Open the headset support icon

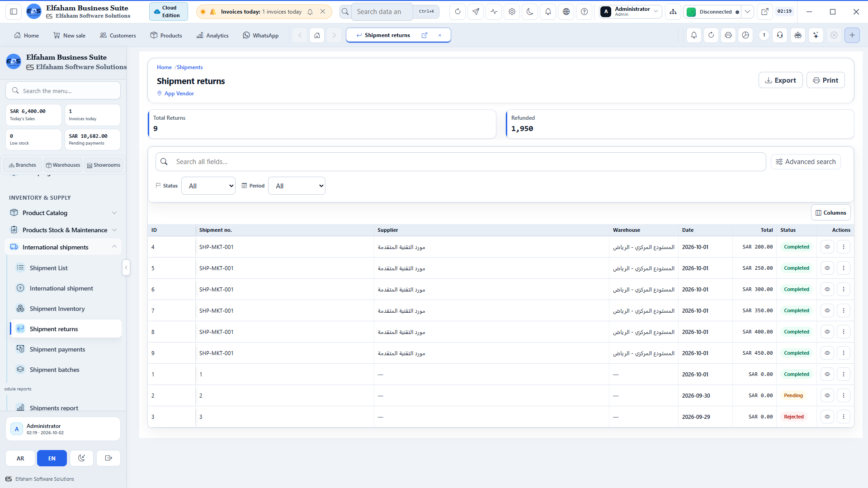(x=780, y=35)
